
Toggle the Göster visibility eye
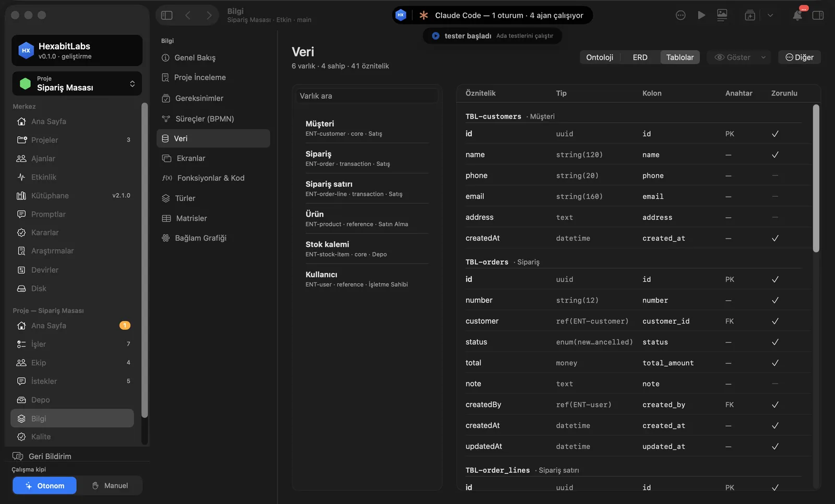pos(732,57)
